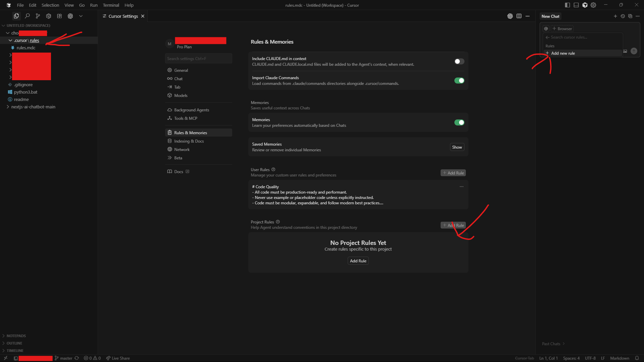Click the + Browser chip

pyautogui.click(x=562, y=29)
